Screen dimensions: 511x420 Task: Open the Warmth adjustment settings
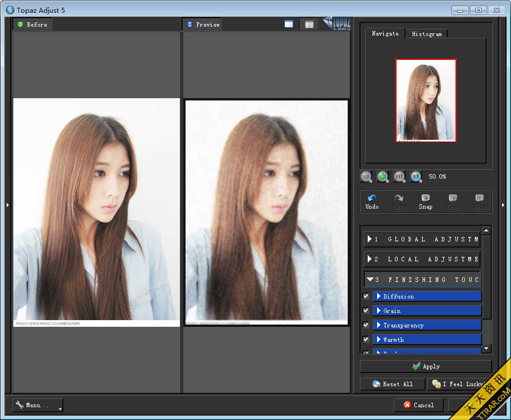click(x=427, y=339)
